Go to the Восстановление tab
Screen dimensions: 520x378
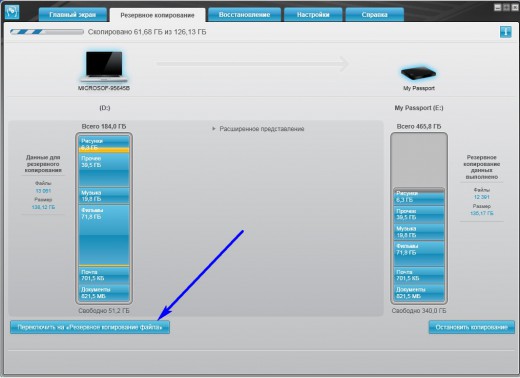click(244, 15)
